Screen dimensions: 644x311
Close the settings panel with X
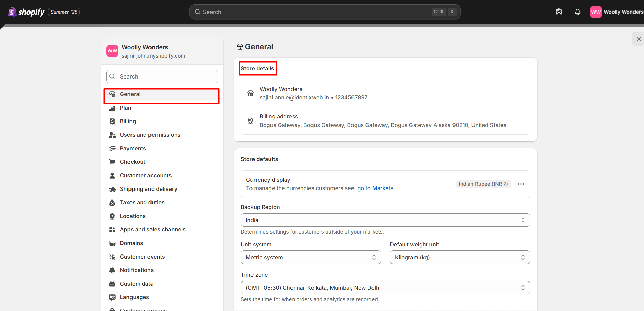(x=639, y=39)
